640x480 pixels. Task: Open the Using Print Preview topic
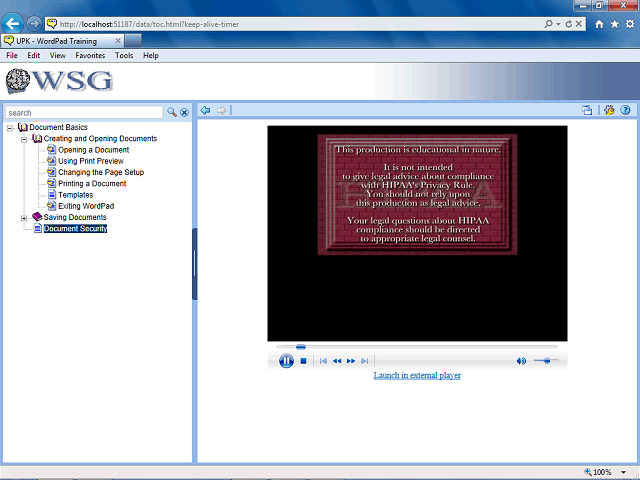(91, 161)
